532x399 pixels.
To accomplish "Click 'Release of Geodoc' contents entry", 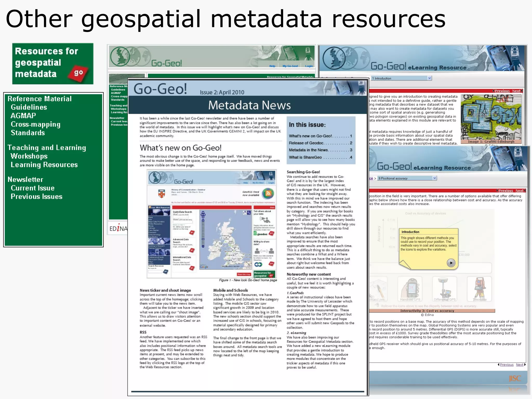I will 320,143.
